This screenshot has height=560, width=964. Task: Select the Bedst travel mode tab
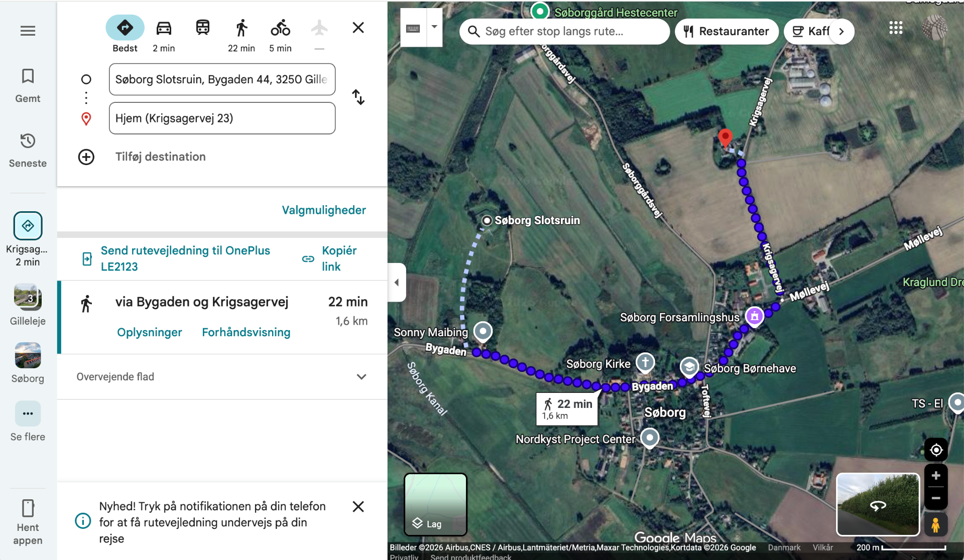click(125, 28)
